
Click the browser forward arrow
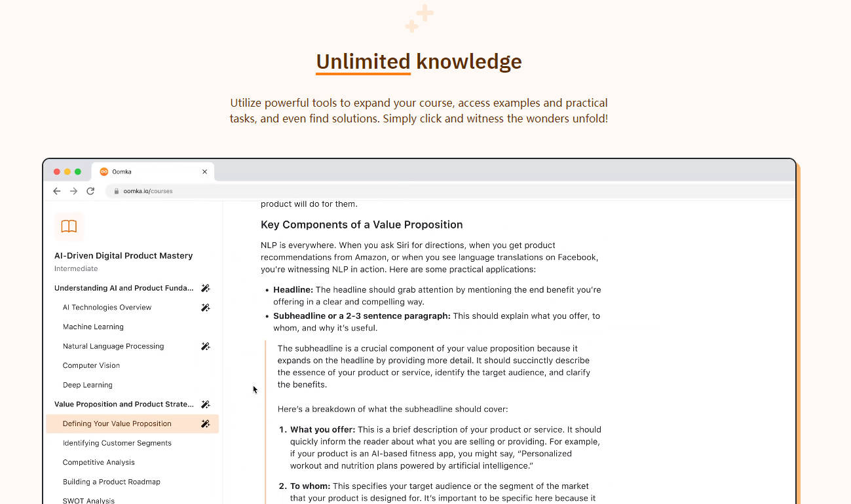pos(73,191)
